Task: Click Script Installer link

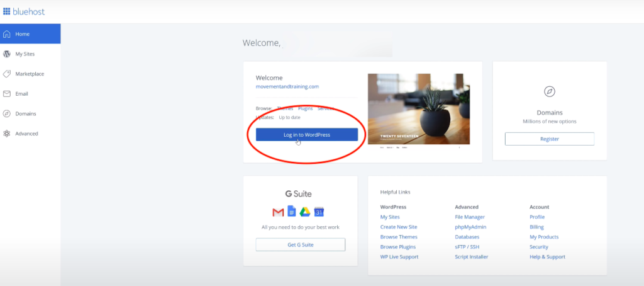Action: [x=472, y=257]
